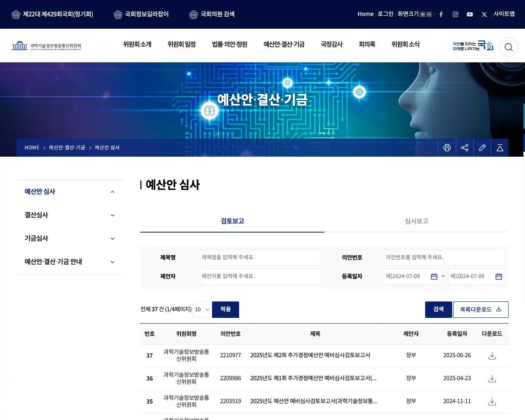The width and height of the screenshot is (525, 420).
Task: Open the 회의록 menu
Action: coord(367,44)
